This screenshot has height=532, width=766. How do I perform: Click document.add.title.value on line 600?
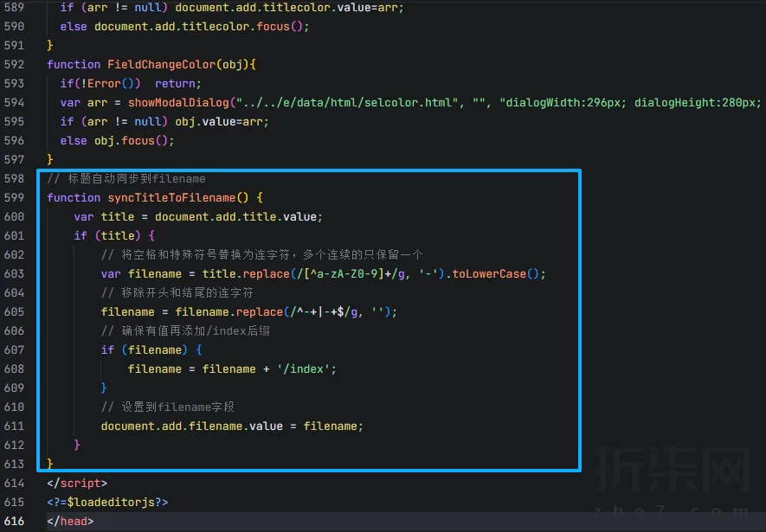click(236, 216)
